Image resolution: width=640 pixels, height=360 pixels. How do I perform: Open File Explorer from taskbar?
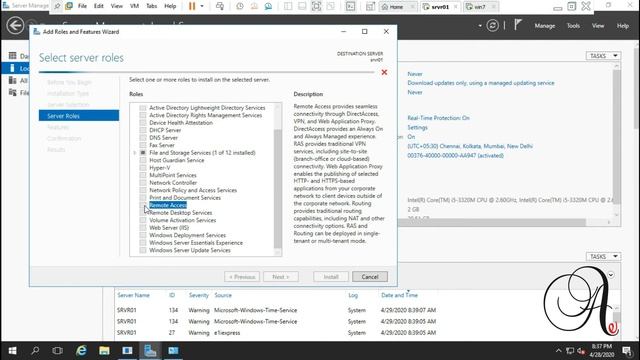(104, 351)
